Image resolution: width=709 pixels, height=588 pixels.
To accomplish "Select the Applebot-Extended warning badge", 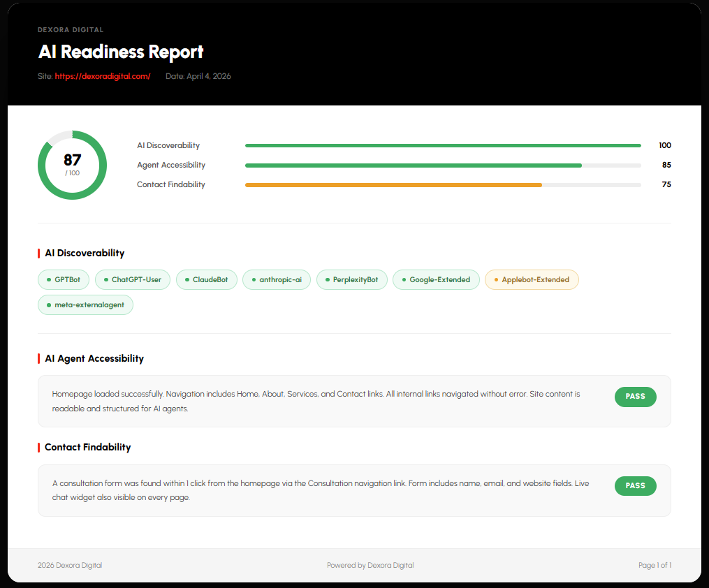I will point(532,279).
